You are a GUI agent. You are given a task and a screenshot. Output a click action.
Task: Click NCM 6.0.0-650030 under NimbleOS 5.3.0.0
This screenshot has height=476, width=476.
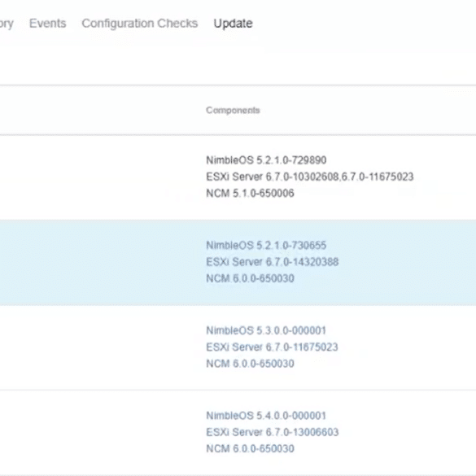point(250,364)
